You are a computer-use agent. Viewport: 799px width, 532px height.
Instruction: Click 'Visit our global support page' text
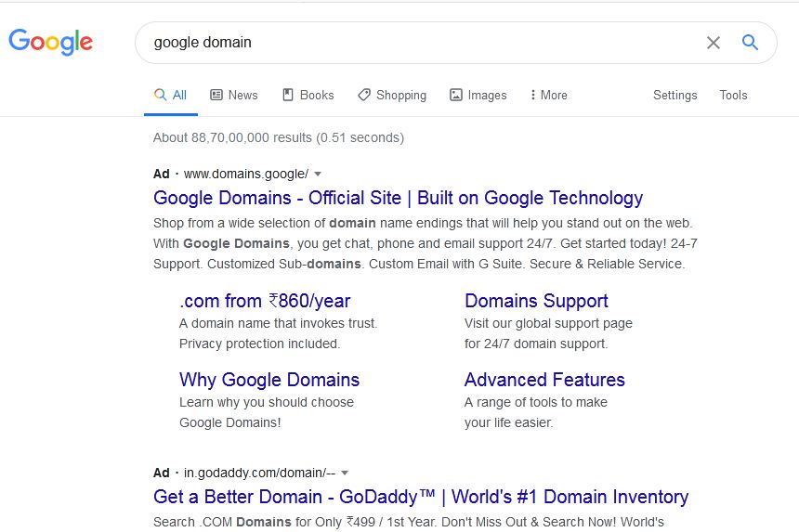click(548, 323)
